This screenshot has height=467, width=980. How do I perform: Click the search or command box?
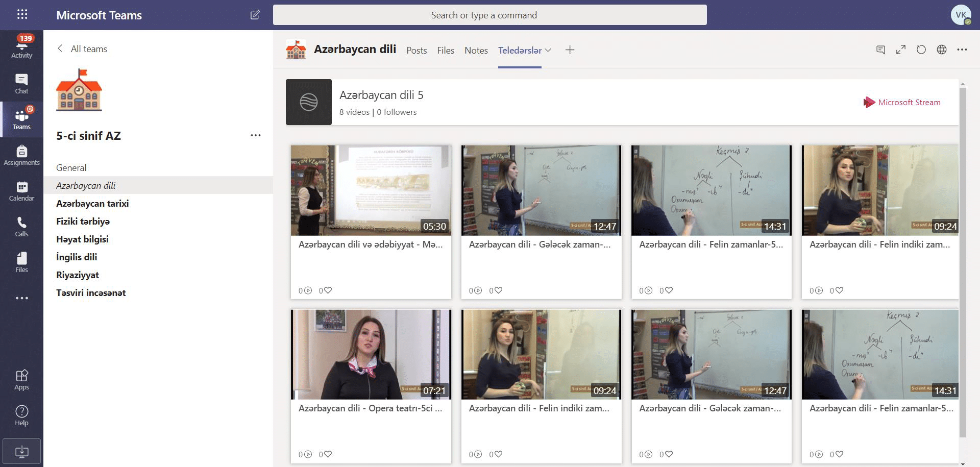point(489,15)
